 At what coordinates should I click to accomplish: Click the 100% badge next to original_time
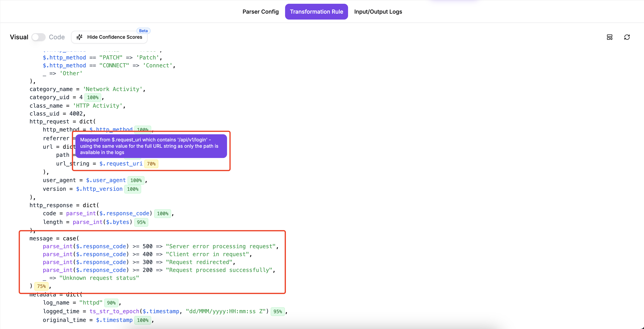coord(143,320)
